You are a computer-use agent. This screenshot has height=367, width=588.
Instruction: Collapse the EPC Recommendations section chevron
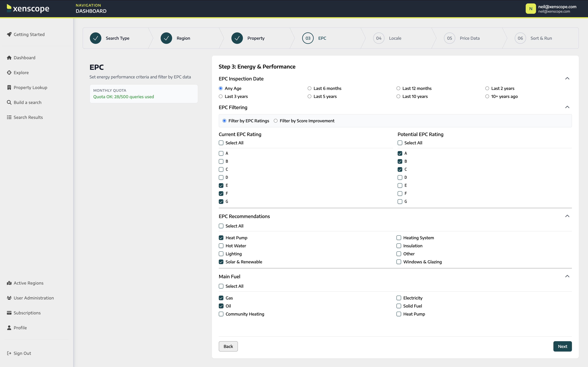pos(567,216)
